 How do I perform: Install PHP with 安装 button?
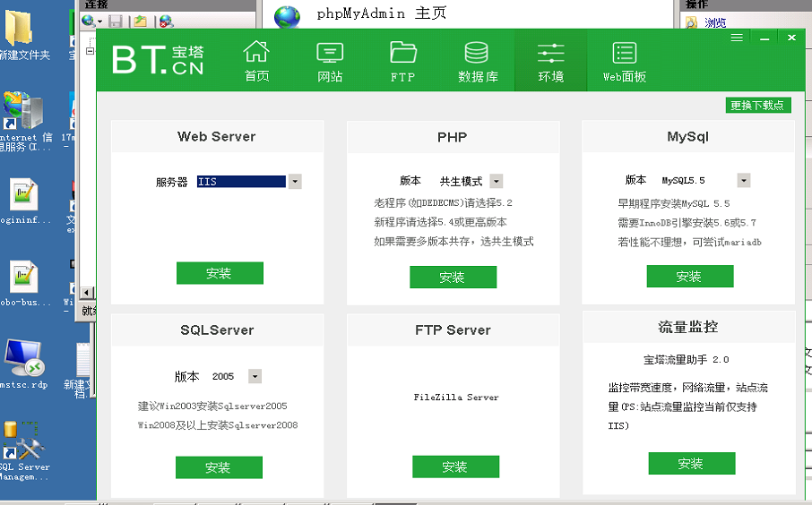click(x=453, y=277)
